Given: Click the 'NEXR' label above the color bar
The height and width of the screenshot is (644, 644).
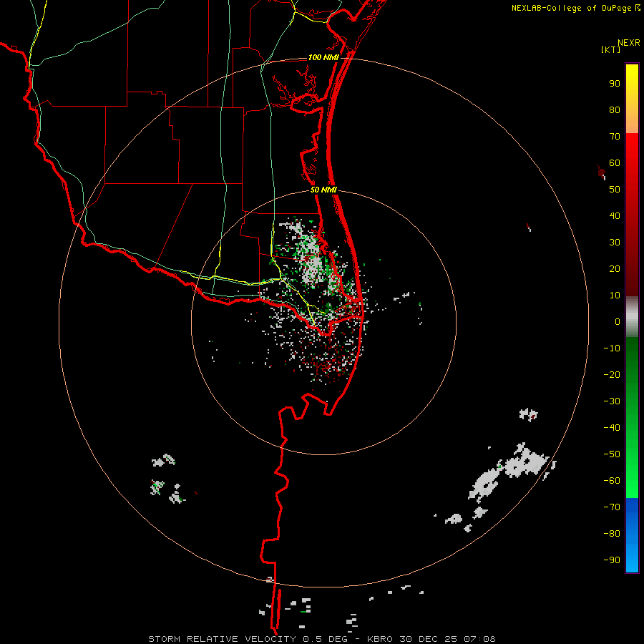Looking at the screenshot, I should [629, 43].
